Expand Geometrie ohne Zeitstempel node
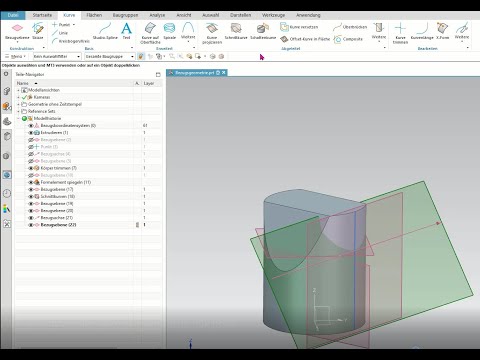480x360 pixels. coord(18,104)
